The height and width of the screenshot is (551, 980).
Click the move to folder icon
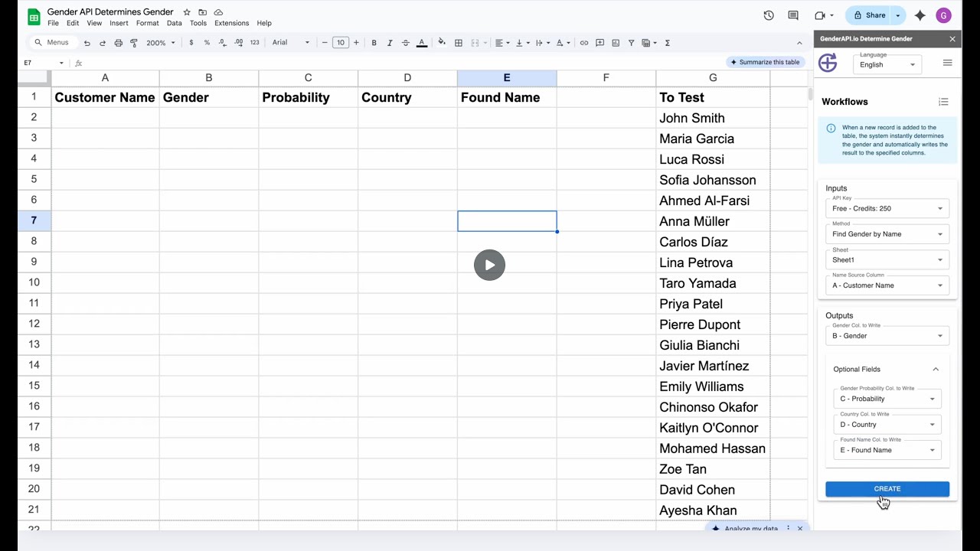(x=202, y=12)
